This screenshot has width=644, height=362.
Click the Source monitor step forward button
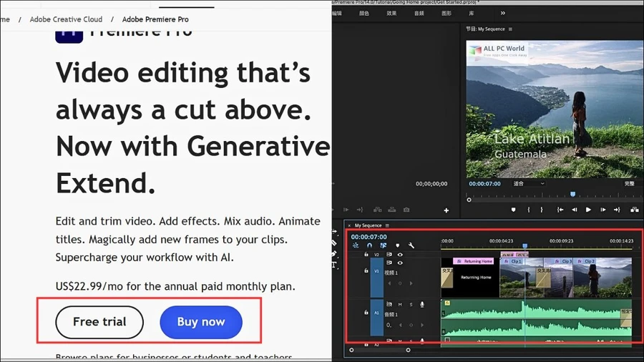click(x=346, y=210)
